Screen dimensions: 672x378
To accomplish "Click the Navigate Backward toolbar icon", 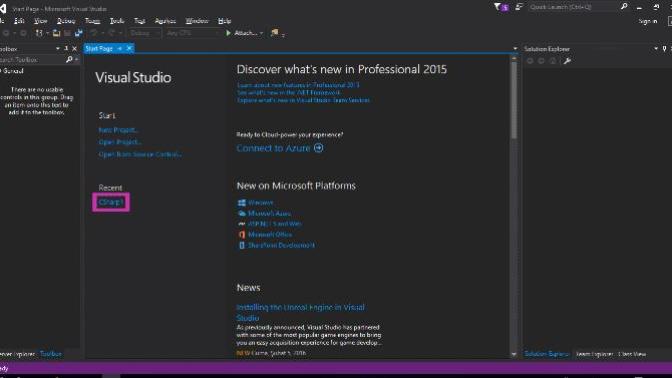I will click(6, 33).
